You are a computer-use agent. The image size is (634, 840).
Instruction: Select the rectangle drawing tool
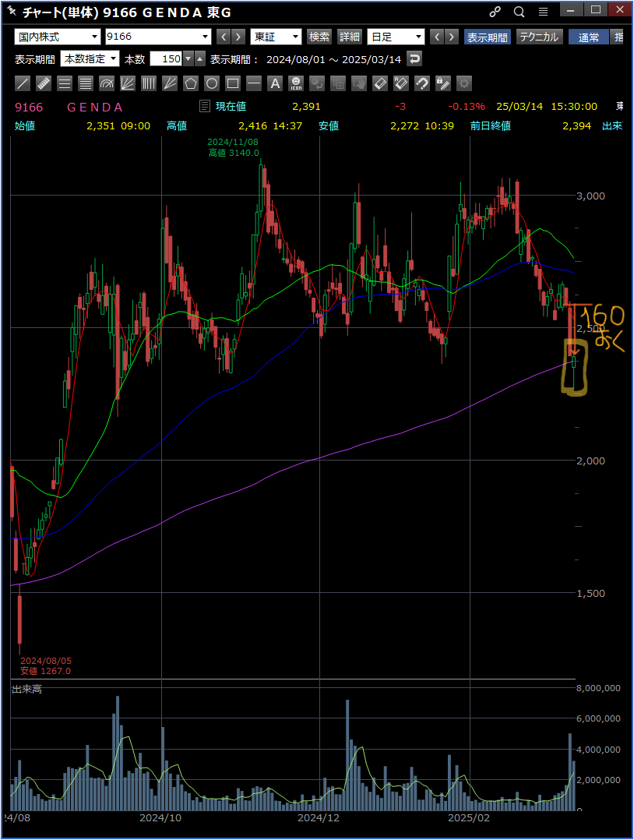point(233,83)
